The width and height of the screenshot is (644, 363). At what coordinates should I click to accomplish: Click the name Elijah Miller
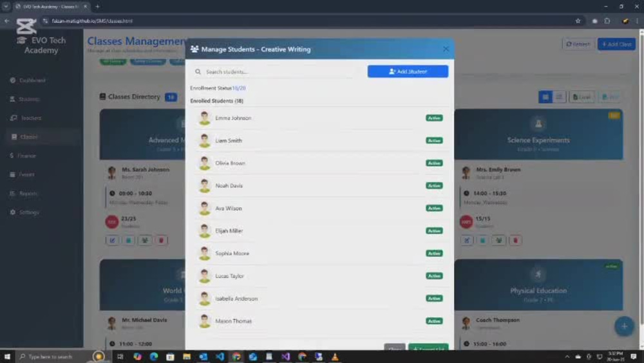tap(229, 231)
